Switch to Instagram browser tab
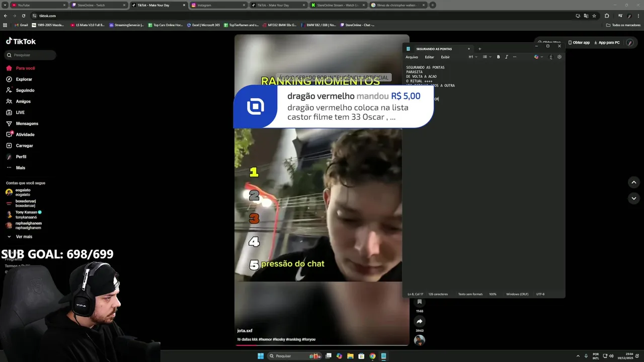This screenshot has width=644, height=362. click(x=218, y=5)
